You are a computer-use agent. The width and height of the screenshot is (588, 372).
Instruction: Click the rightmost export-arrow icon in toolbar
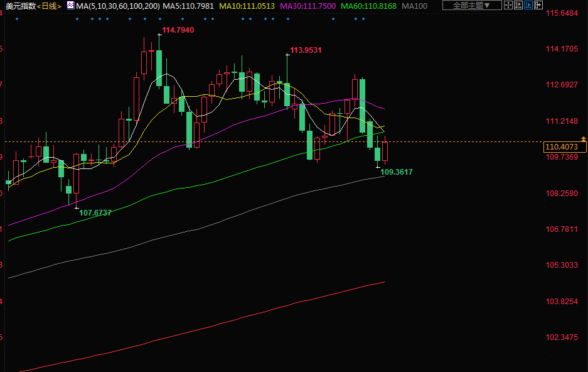point(539,6)
